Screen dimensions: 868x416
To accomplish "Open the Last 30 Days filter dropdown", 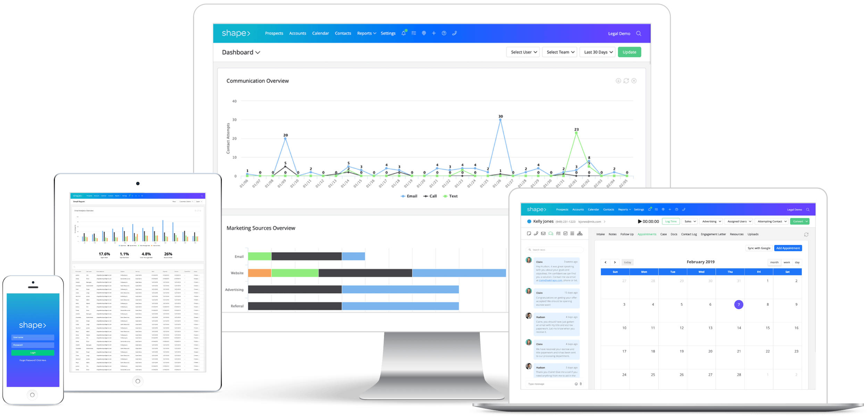I will [597, 52].
